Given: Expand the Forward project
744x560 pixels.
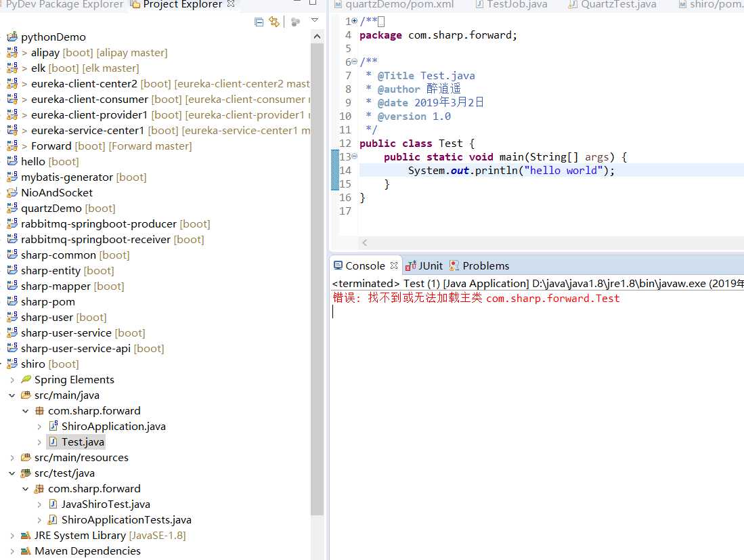Looking at the screenshot, I should point(24,146).
